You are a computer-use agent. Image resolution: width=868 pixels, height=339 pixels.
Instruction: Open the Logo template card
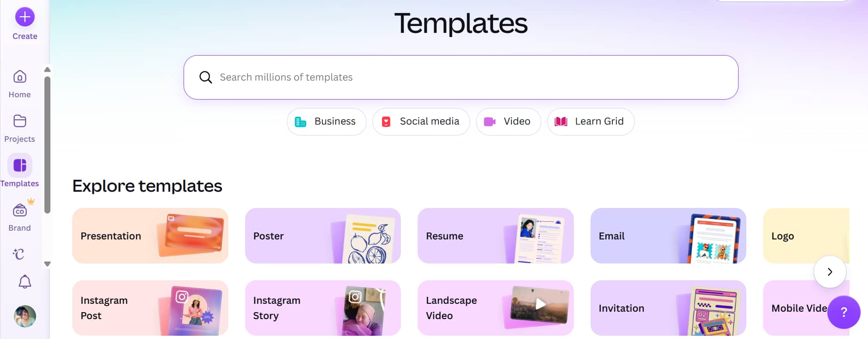(806, 236)
